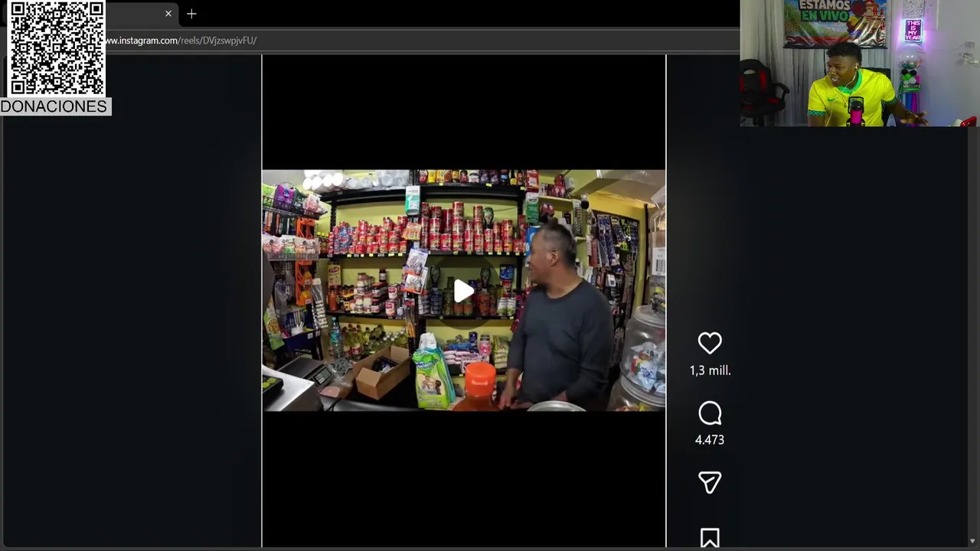
Task: Close the current browser tab
Action: pos(168,14)
